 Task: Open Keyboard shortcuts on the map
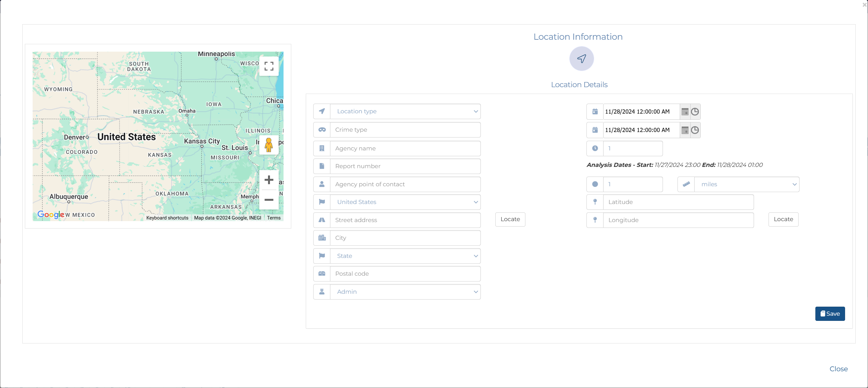[x=167, y=218]
